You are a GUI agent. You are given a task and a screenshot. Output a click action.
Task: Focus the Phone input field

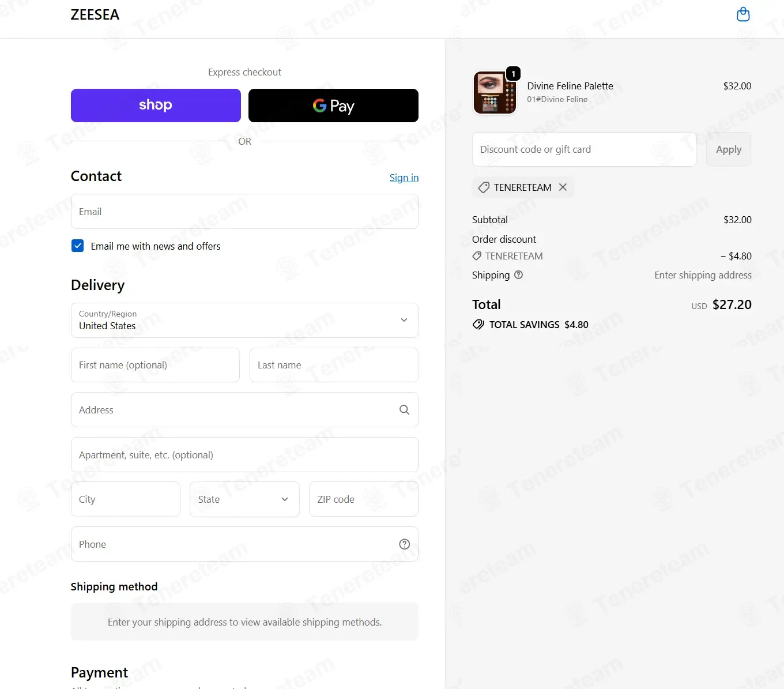pos(244,544)
